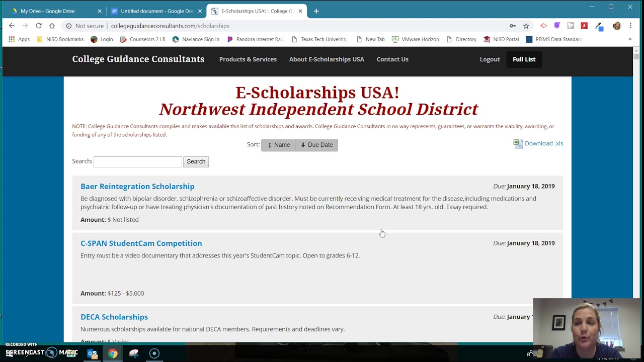644x362 pixels.
Task: Open the Snipping Tool from taskbar
Action: [x=134, y=353]
